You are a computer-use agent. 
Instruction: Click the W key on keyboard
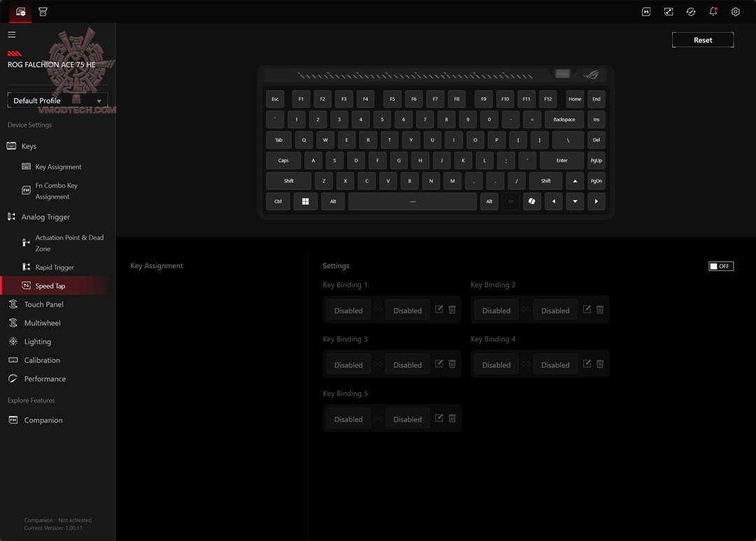click(325, 140)
